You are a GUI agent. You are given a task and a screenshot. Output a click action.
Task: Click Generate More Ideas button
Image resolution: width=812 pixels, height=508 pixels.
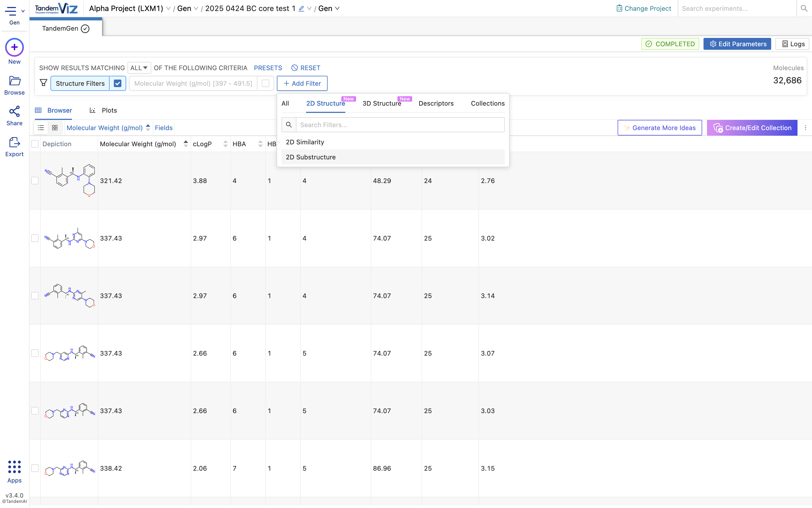(x=660, y=128)
